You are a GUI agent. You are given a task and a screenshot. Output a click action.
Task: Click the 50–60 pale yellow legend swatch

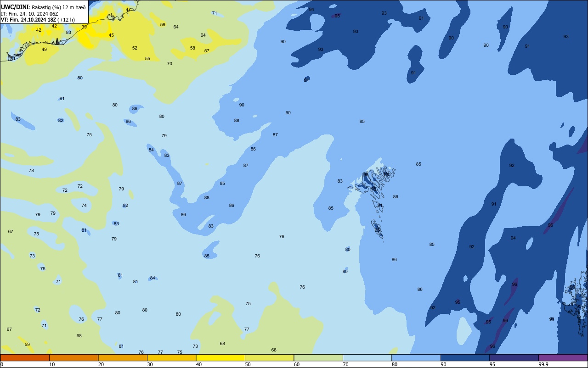[x=270, y=357]
